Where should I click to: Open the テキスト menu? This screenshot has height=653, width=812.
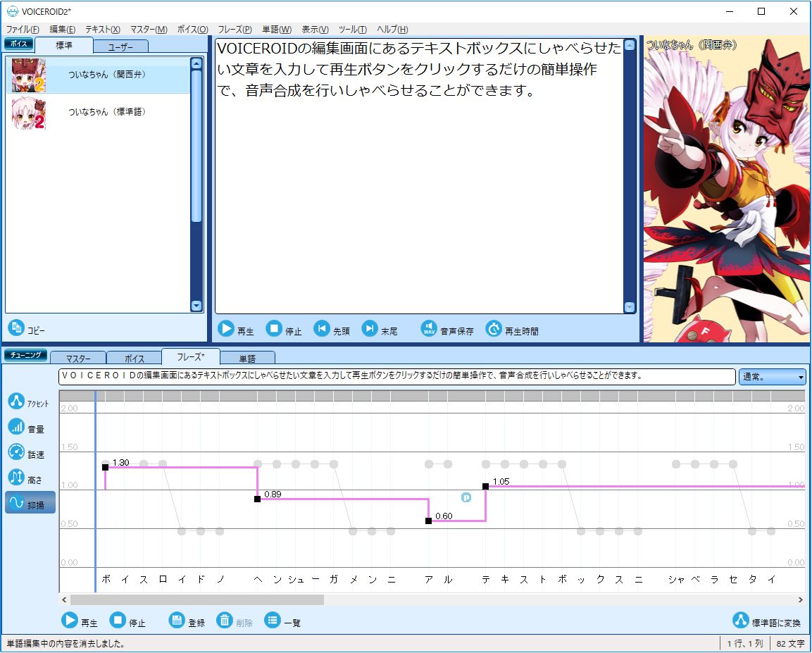[103, 30]
